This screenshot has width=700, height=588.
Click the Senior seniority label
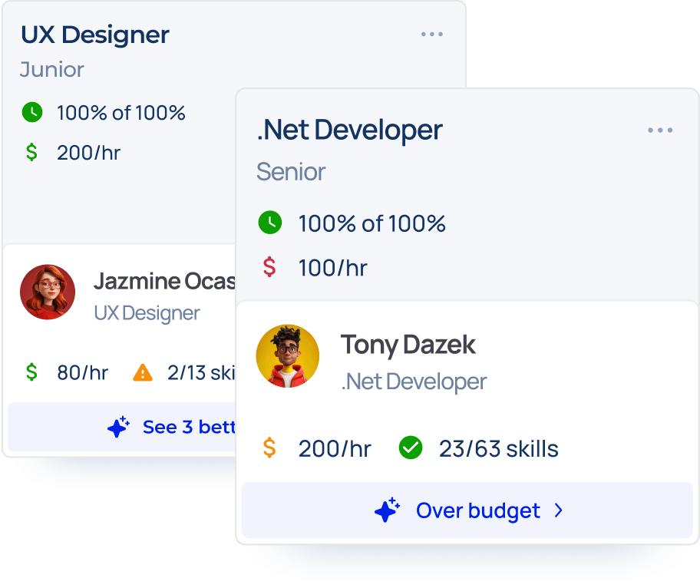coord(290,172)
